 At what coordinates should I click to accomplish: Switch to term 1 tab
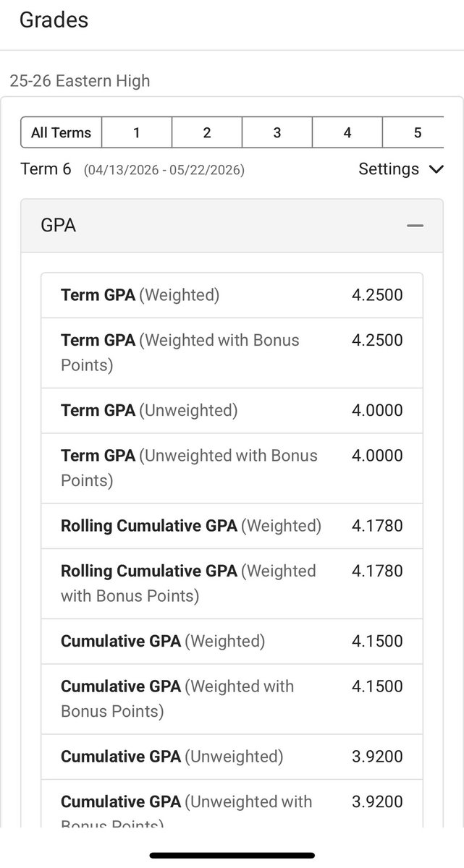(137, 132)
